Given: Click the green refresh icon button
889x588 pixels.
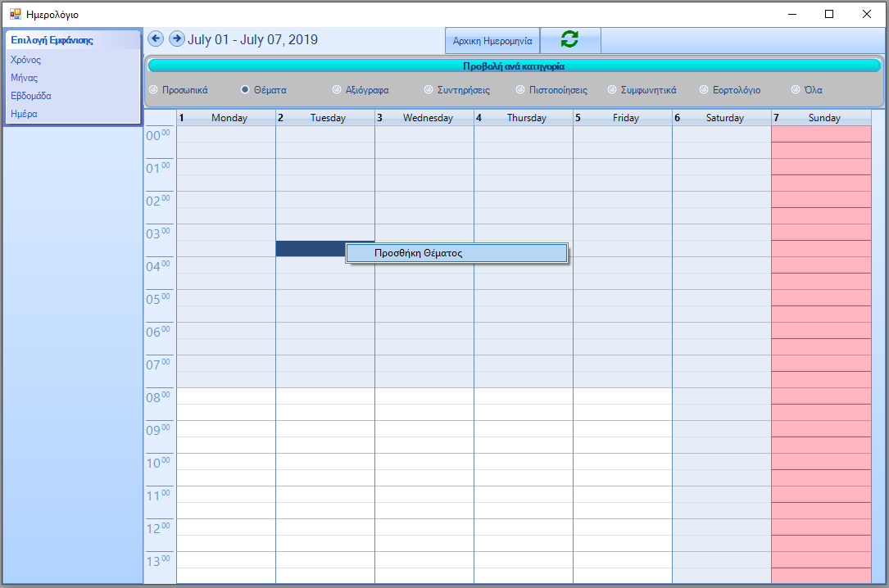Looking at the screenshot, I should click(x=570, y=40).
